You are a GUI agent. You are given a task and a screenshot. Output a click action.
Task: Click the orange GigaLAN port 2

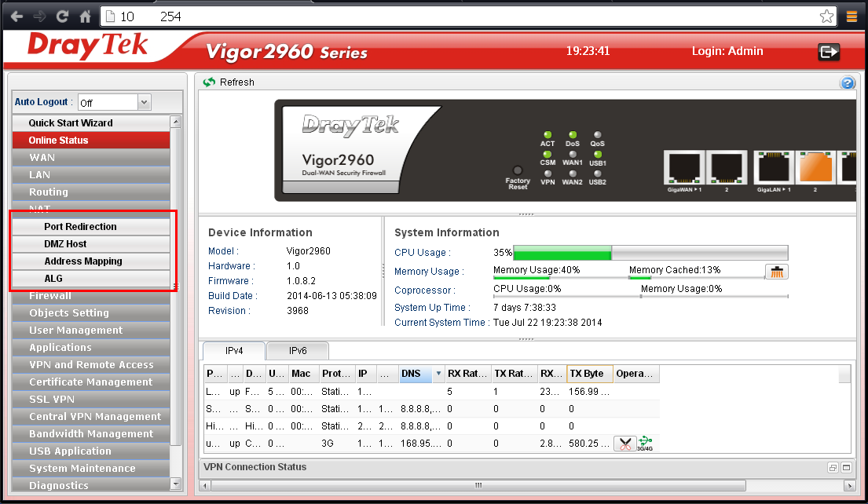coord(815,168)
